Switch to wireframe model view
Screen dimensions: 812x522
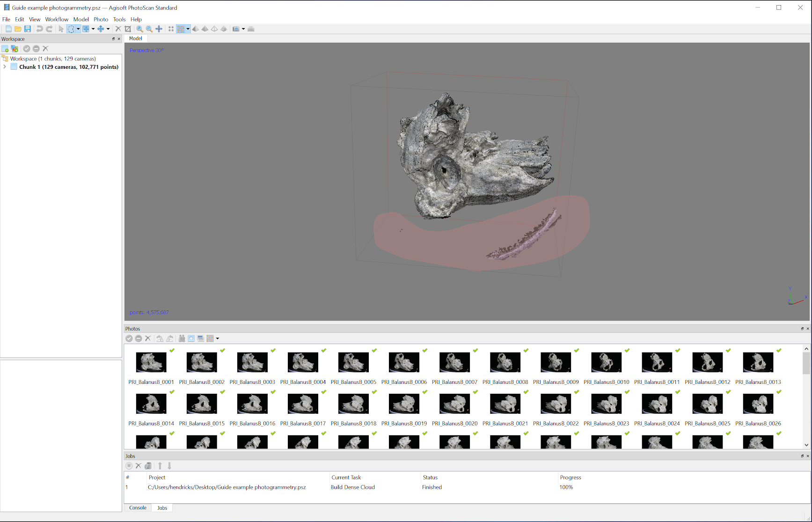(x=214, y=29)
